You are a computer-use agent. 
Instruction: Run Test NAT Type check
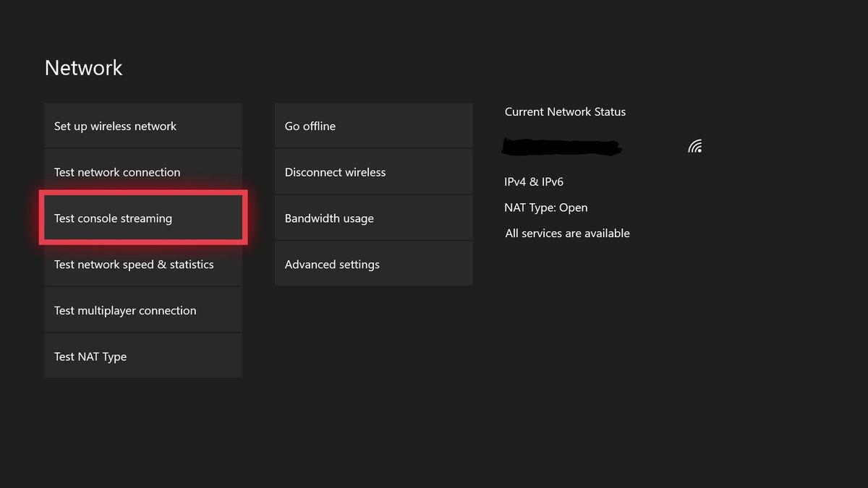click(142, 356)
